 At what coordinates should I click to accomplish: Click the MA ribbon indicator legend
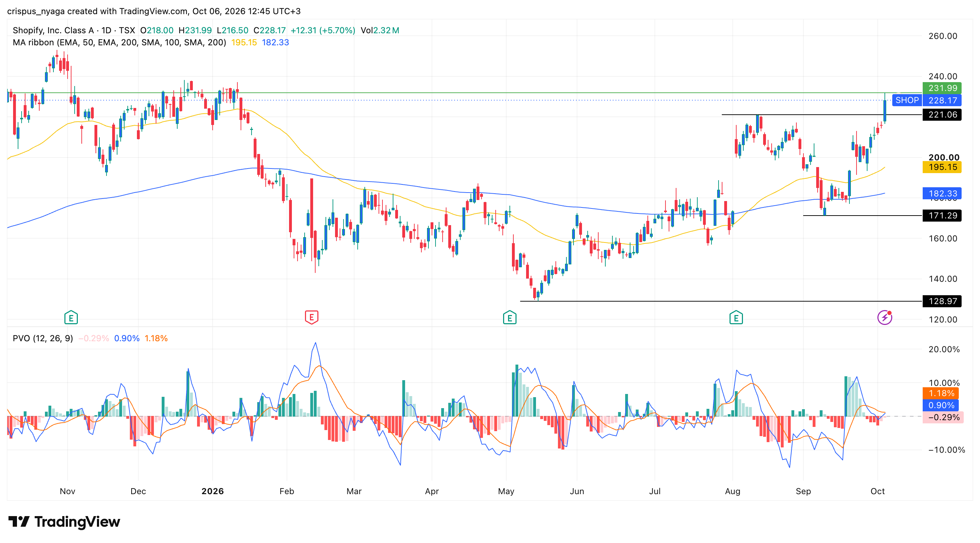120,42
